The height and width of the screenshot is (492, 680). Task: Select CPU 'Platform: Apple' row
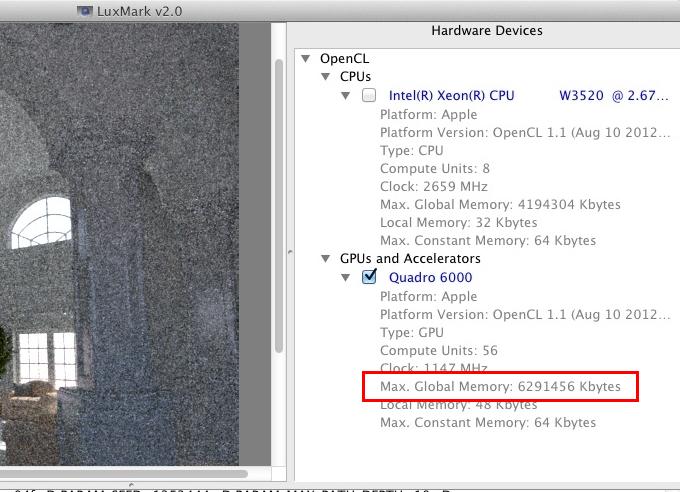pos(428,115)
